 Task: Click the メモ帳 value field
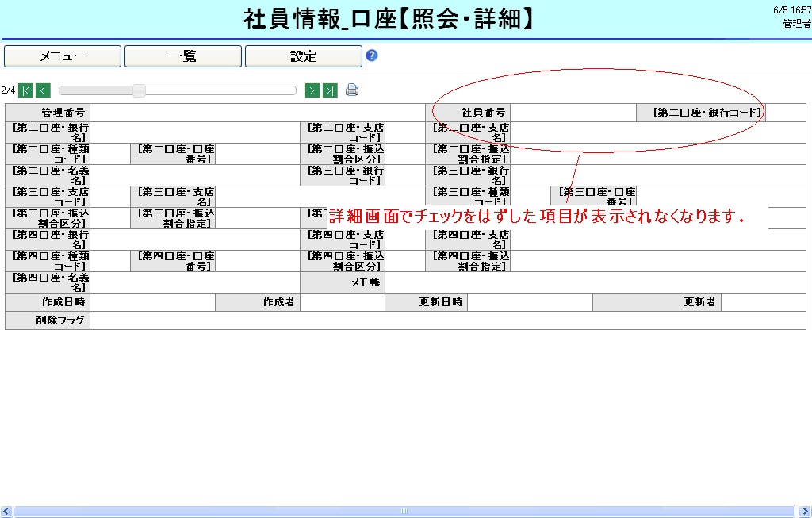tap(595, 282)
